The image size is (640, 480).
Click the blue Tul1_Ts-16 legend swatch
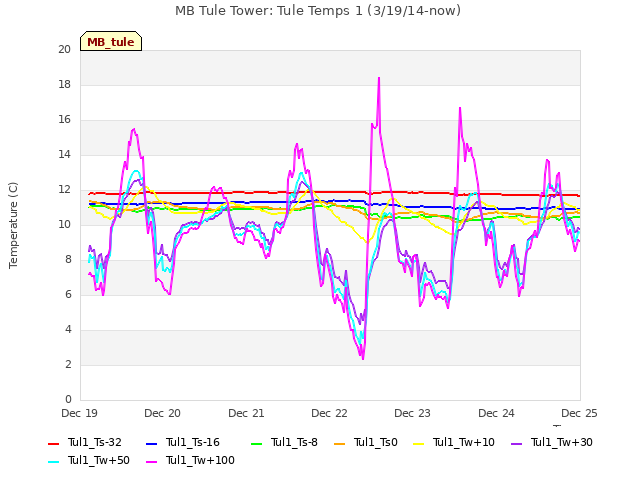coord(151,443)
